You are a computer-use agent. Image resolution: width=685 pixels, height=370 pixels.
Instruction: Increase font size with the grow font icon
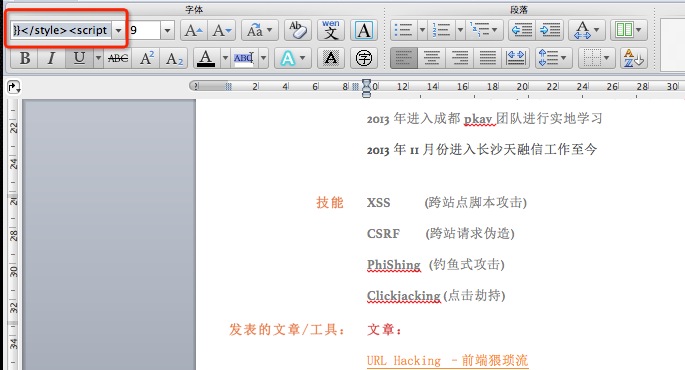(193, 30)
